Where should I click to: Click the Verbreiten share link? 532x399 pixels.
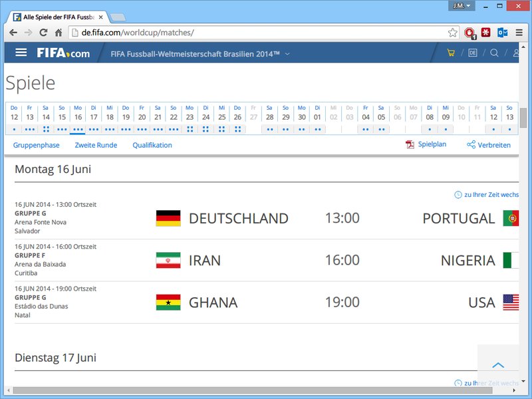[x=489, y=145]
